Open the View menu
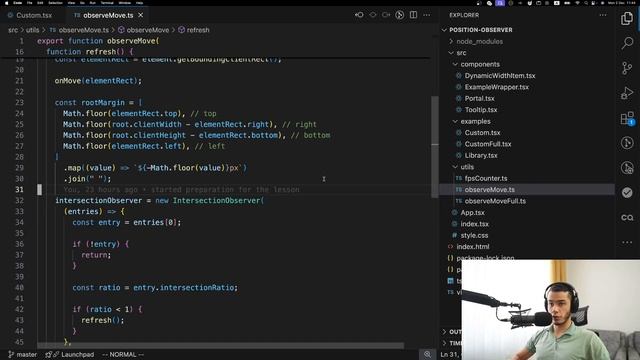The width and height of the screenshot is (640, 360). [71, 3]
